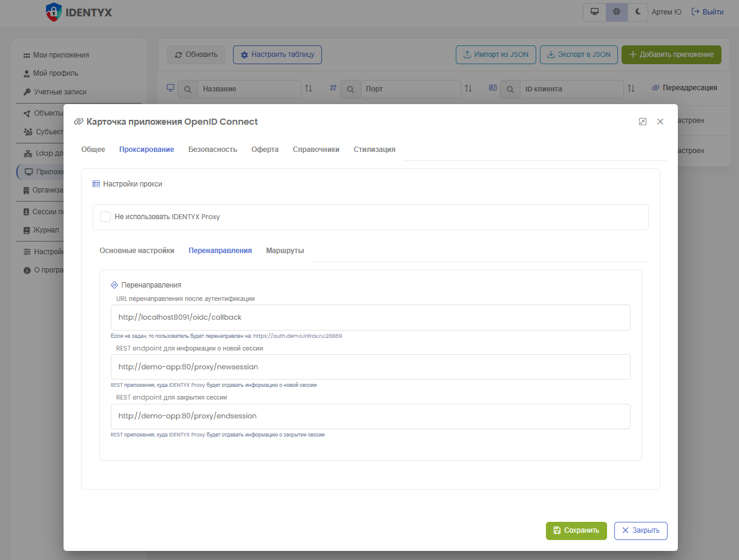This screenshot has height=560, width=739.
Task: Switch to Маршруты sub-tab
Action: pyautogui.click(x=284, y=251)
